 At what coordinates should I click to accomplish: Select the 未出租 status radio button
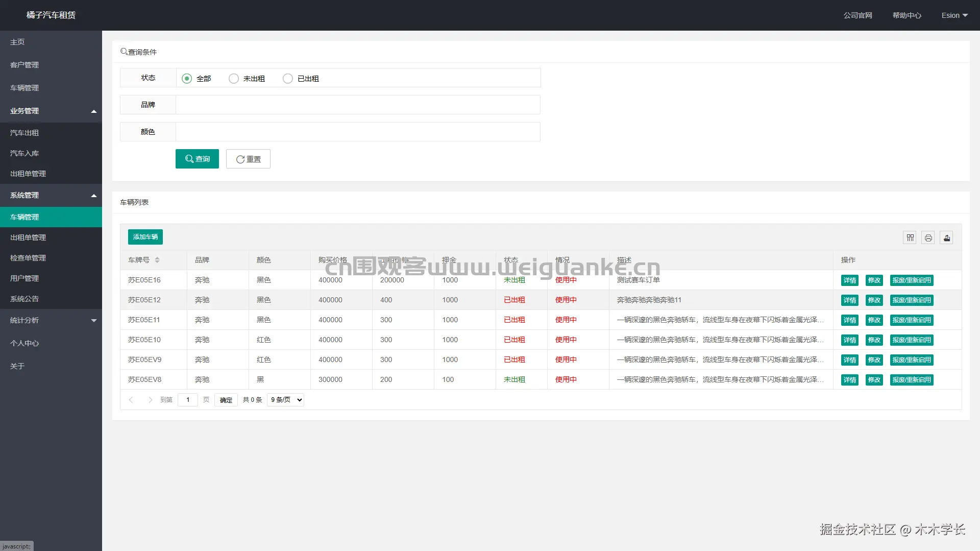point(234,79)
